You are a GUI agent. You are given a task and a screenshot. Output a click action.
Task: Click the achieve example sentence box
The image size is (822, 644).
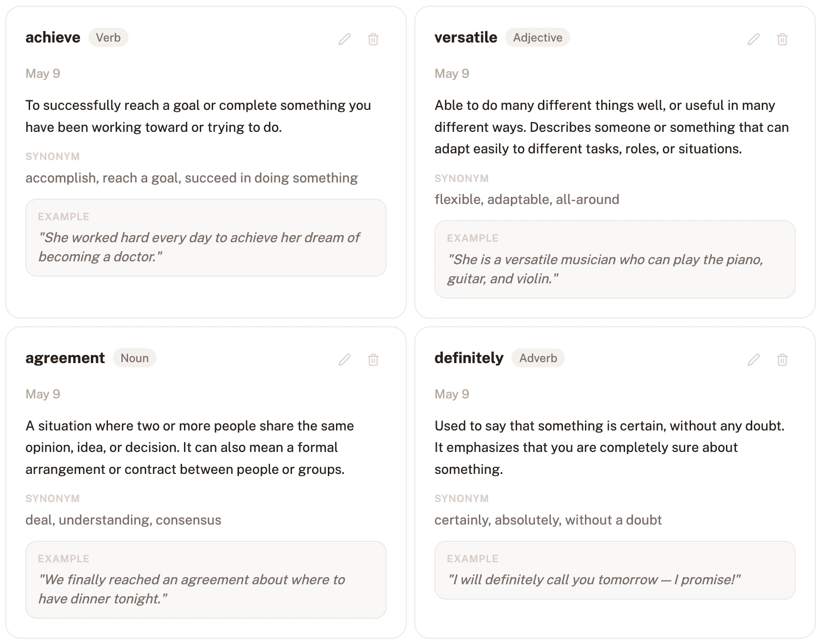coord(206,238)
